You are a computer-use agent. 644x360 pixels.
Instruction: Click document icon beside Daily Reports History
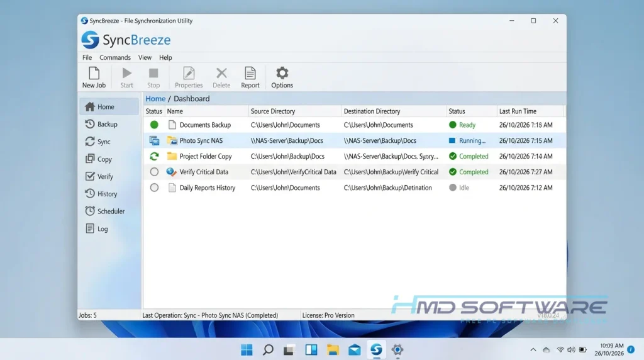pyautogui.click(x=172, y=188)
